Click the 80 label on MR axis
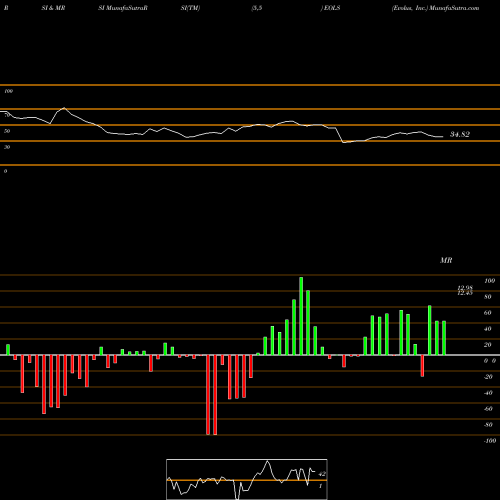The width and height of the screenshot is (500, 500). [x=488, y=297]
